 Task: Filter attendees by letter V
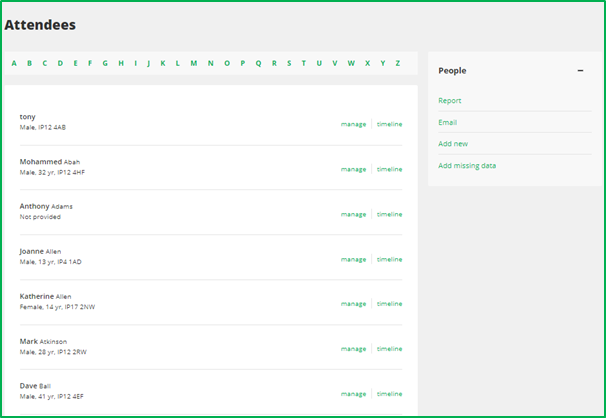point(335,63)
